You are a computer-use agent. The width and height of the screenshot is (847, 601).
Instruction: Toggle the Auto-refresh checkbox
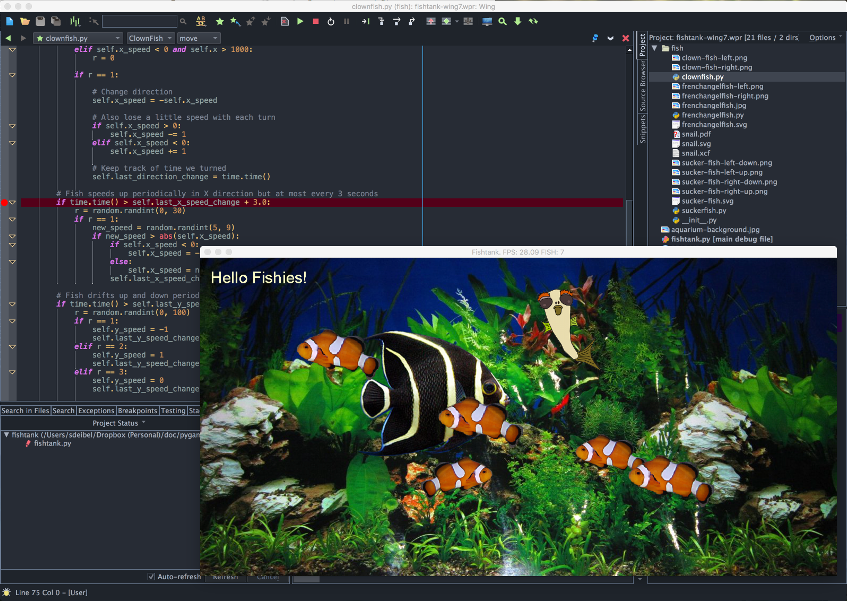pos(151,577)
